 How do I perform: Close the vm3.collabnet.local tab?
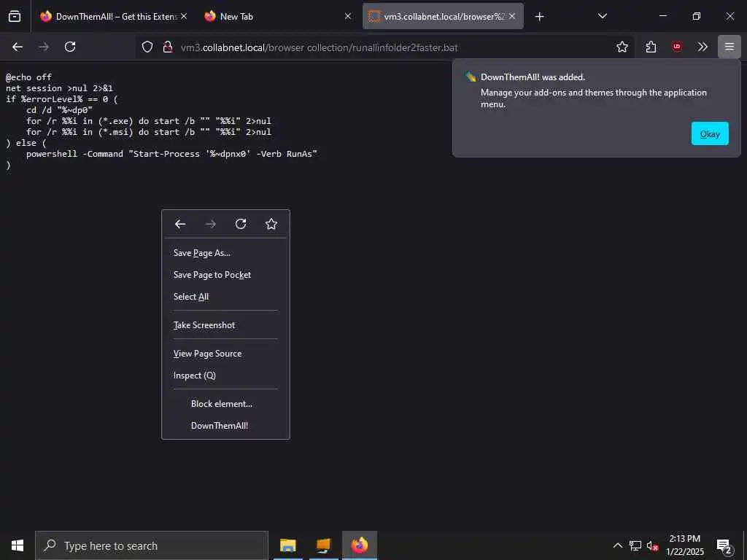511,16
